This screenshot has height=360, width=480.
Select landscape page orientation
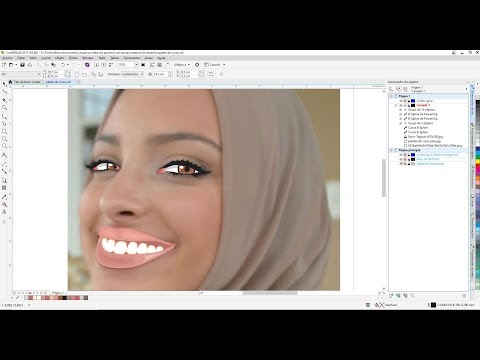[84, 74]
